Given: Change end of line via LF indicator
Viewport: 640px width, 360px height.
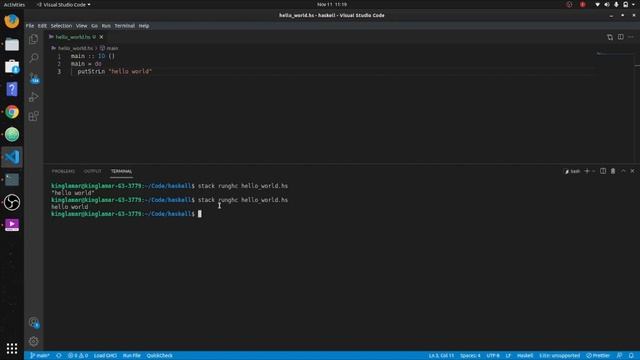Looking at the screenshot, I should pos(508,356).
